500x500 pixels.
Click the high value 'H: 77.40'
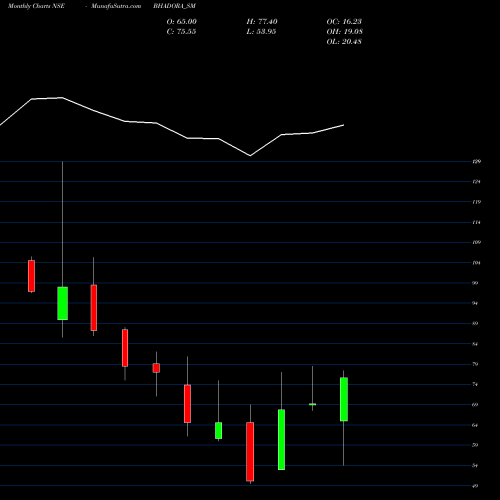(x=262, y=22)
